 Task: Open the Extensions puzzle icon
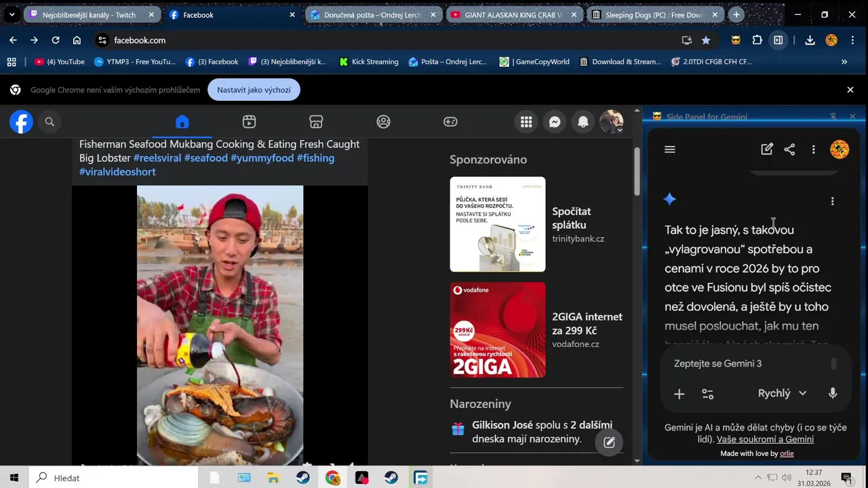point(757,40)
